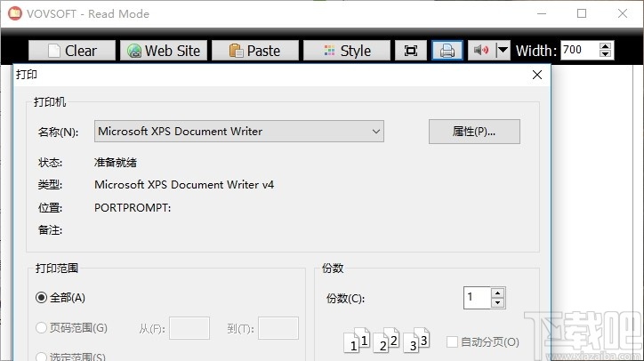The width and height of the screenshot is (644, 361).
Task: Open the printer name dropdown list
Action: [239, 132]
